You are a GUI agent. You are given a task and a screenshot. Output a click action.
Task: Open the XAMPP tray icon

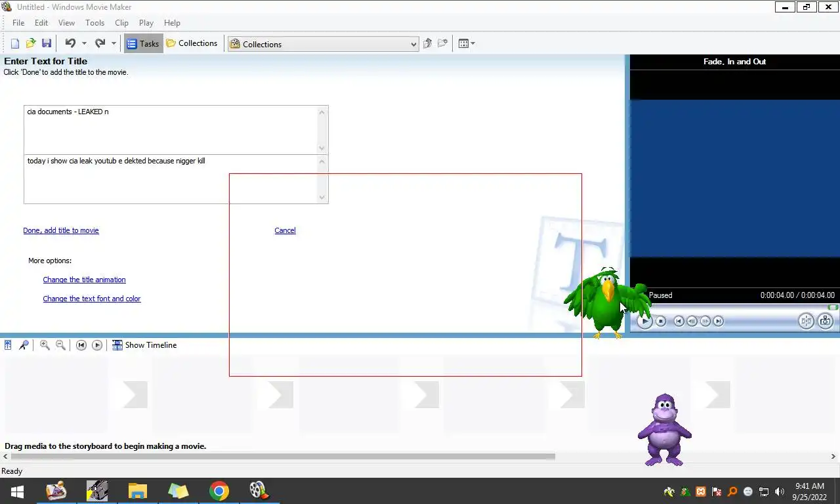[701, 492]
